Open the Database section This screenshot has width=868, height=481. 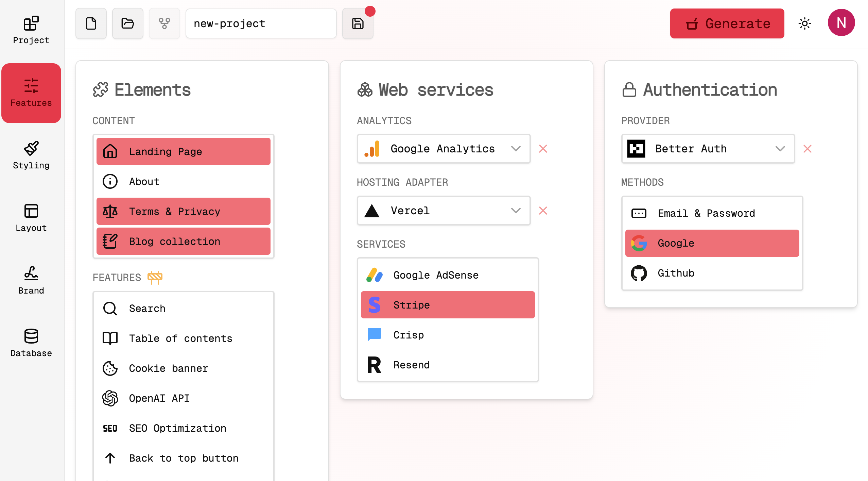click(x=31, y=343)
